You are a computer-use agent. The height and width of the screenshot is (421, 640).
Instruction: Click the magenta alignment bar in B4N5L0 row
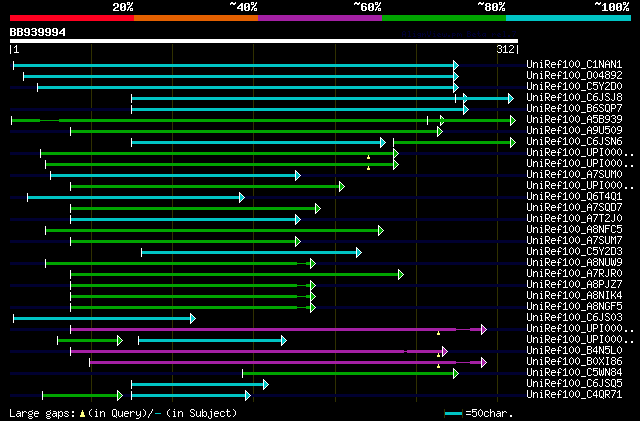click(x=259, y=352)
